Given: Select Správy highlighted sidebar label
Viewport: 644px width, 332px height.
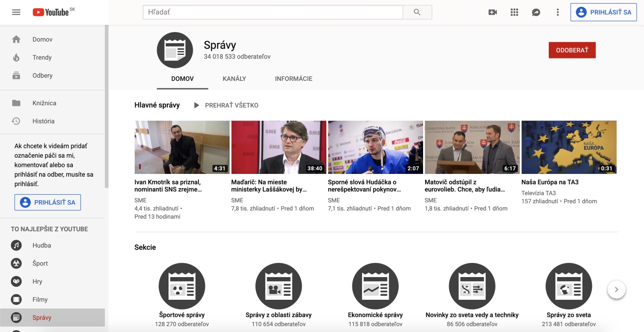Looking at the screenshot, I should pyautogui.click(x=42, y=318).
